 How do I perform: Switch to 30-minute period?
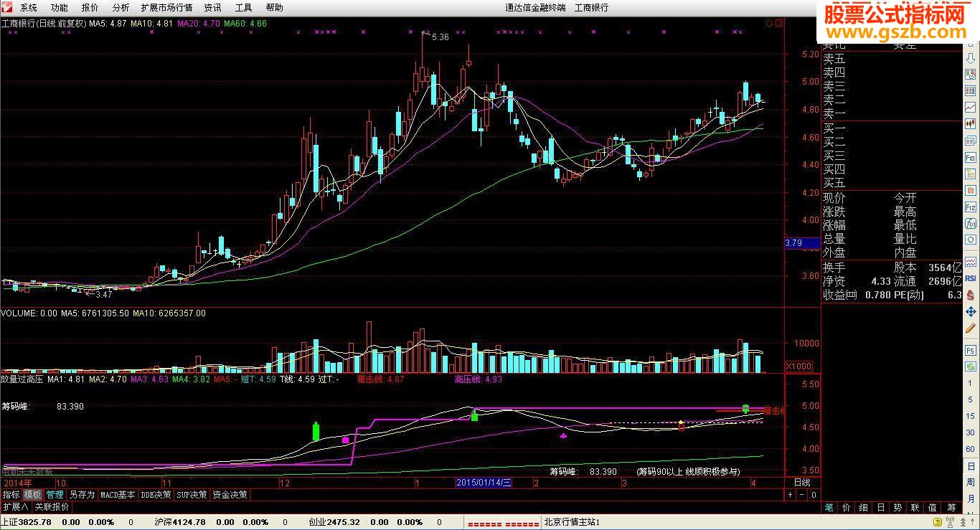pos(971,432)
